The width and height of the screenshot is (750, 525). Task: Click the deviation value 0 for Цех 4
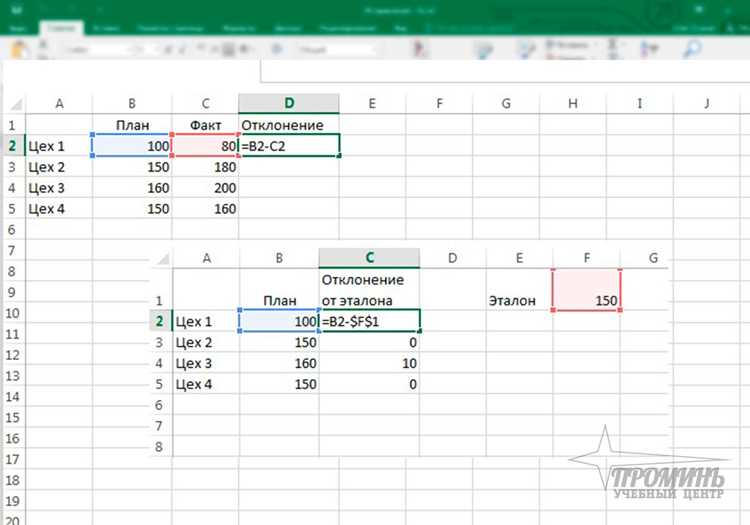click(x=369, y=384)
